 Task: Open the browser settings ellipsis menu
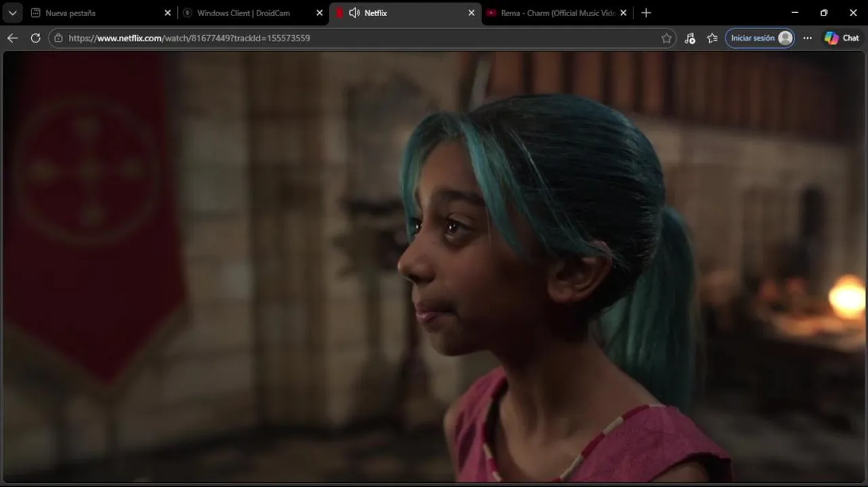(807, 38)
